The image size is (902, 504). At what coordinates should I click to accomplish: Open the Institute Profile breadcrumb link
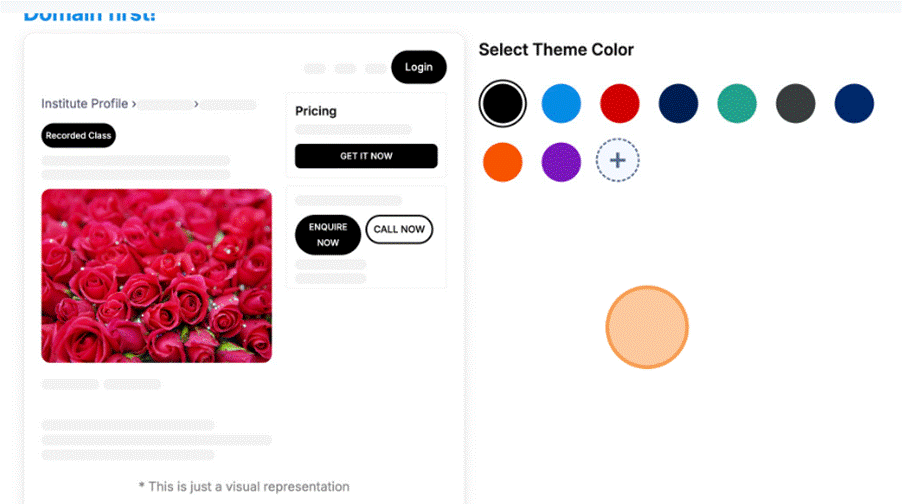coord(84,104)
